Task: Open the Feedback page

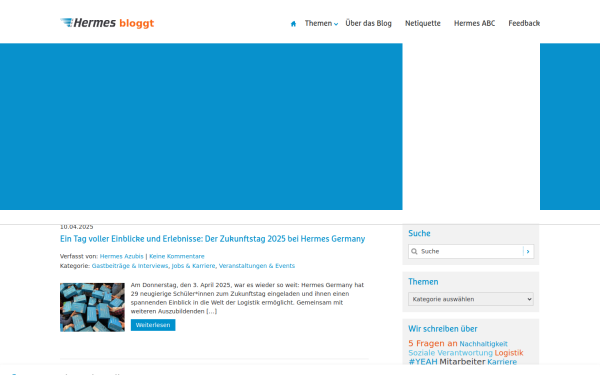Action: click(x=524, y=23)
